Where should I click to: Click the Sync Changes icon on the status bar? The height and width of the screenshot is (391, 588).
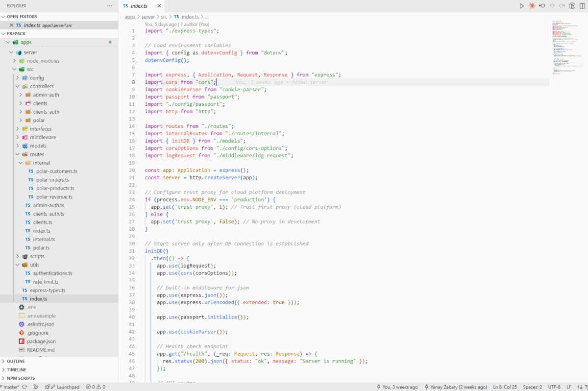pyautogui.click(x=24, y=387)
